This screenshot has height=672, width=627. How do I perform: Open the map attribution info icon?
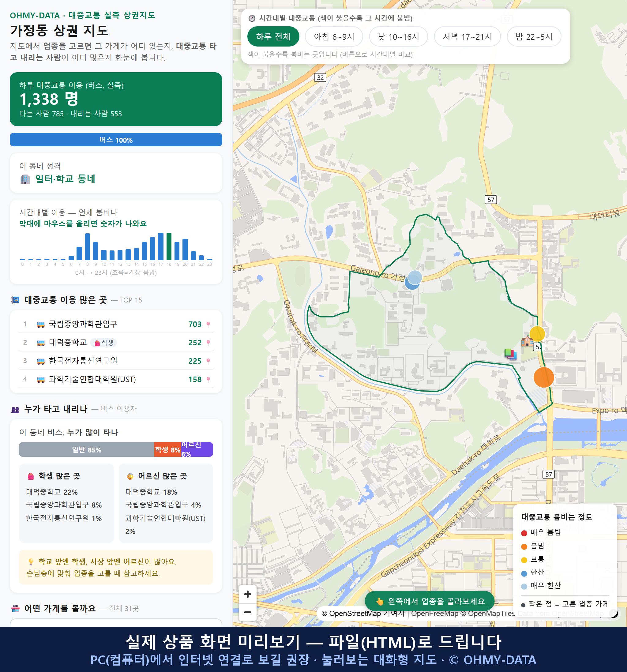click(x=614, y=614)
